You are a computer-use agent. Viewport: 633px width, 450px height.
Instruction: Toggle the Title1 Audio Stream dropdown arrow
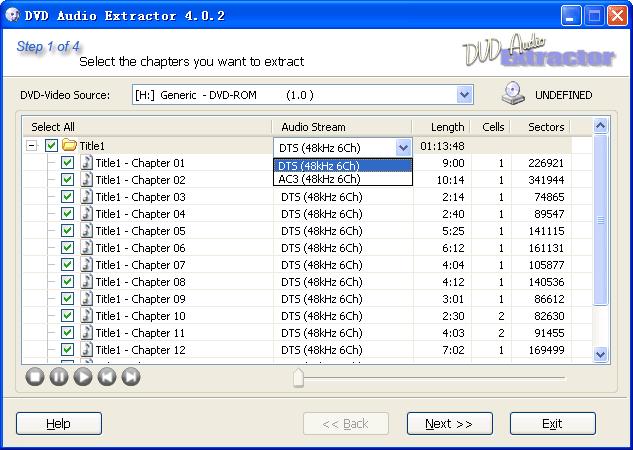click(403, 148)
